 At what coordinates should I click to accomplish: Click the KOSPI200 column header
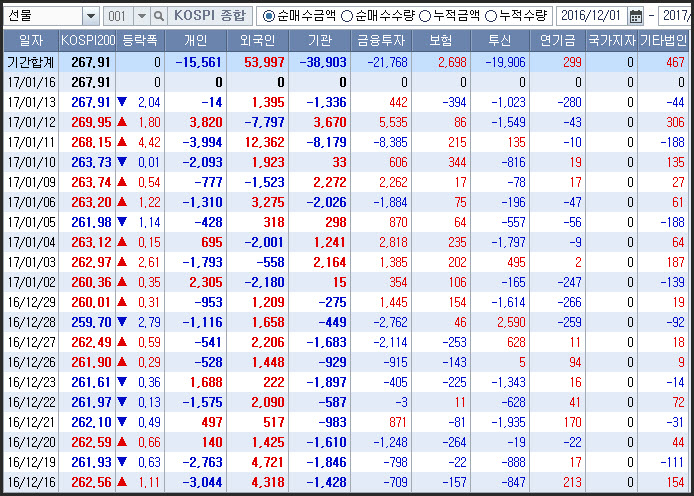pos(88,41)
